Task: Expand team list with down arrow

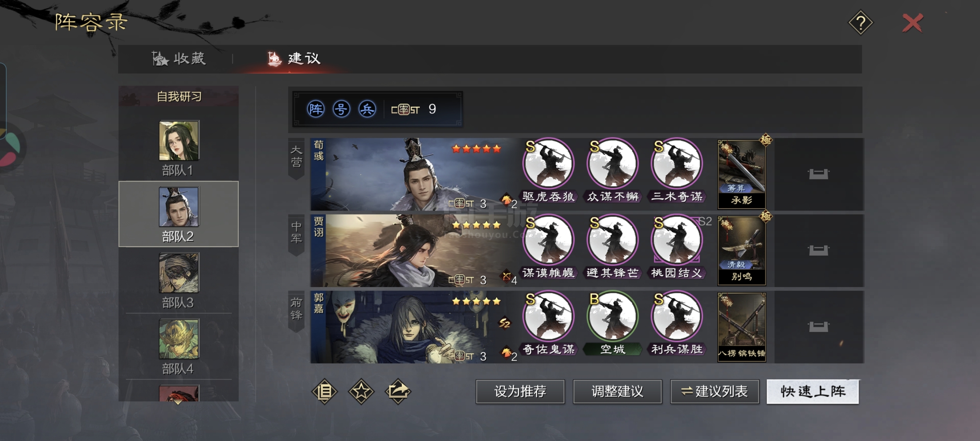Action: click(x=178, y=401)
